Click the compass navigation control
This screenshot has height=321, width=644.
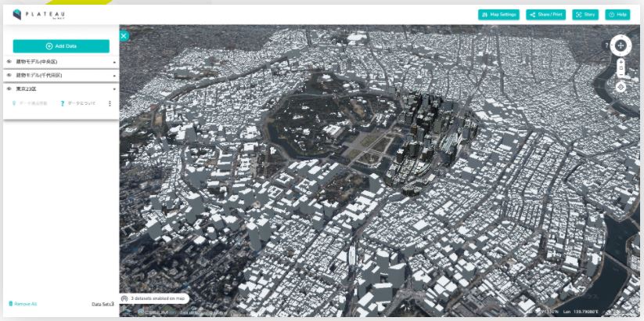pos(621,45)
